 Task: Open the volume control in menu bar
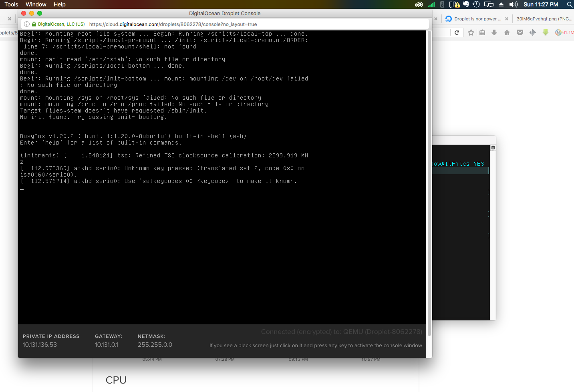tap(514, 4)
